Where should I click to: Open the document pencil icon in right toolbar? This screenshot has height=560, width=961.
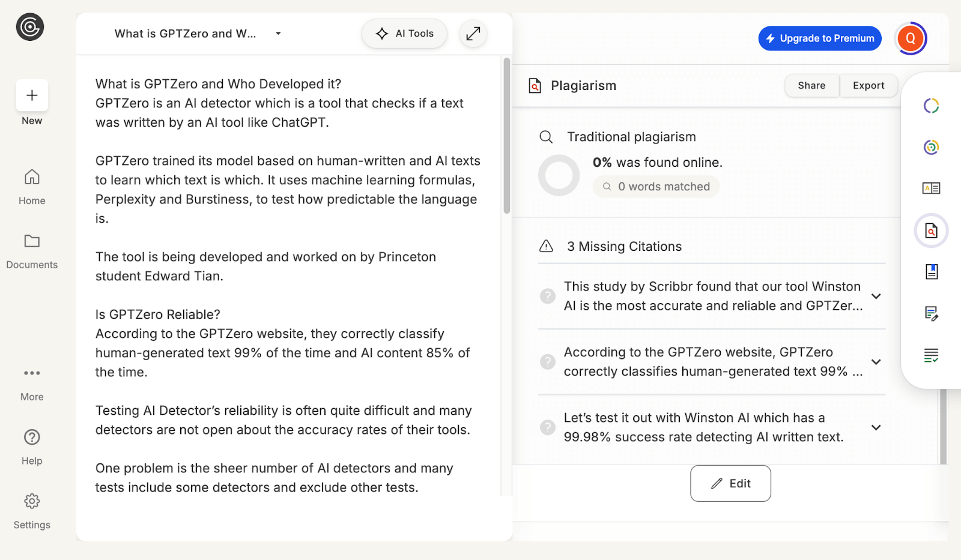click(932, 313)
